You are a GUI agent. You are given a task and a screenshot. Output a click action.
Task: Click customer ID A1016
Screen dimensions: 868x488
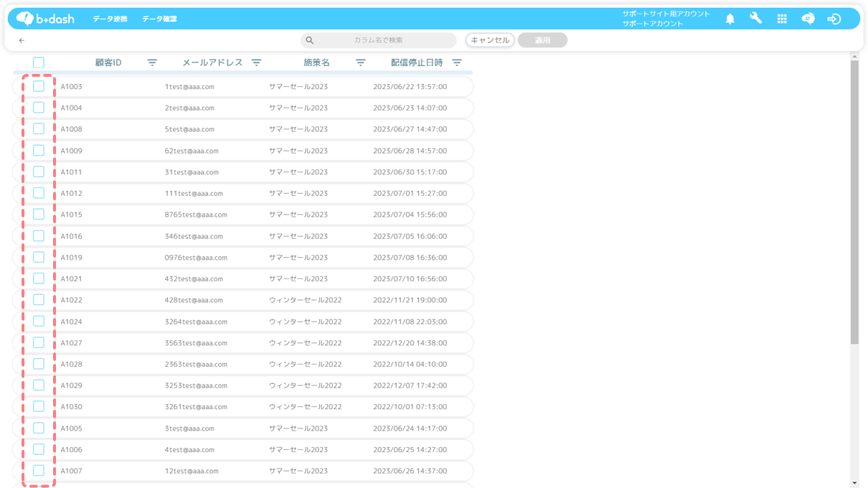click(71, 236)
